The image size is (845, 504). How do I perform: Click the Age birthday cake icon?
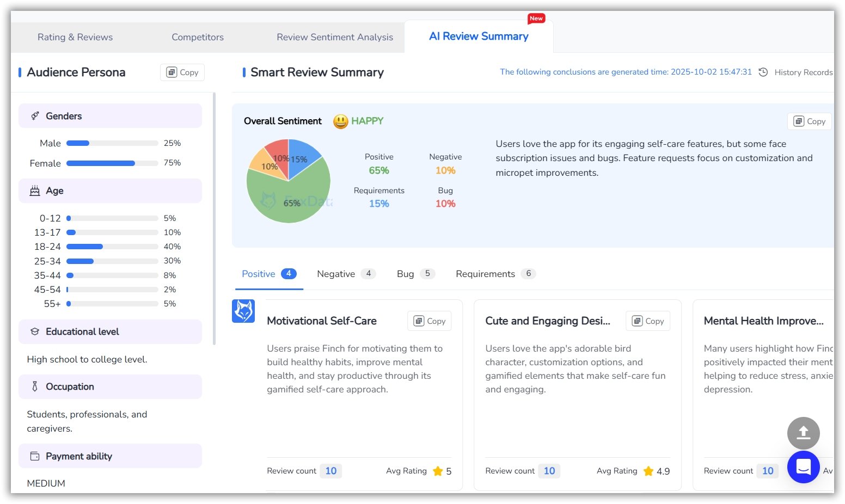35,191
